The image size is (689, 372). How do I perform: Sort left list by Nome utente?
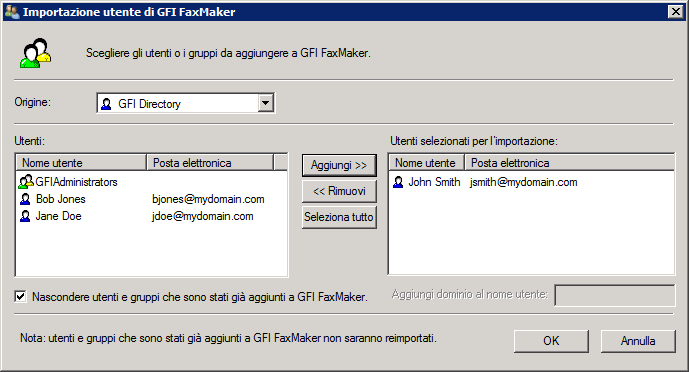pos(81,163)
